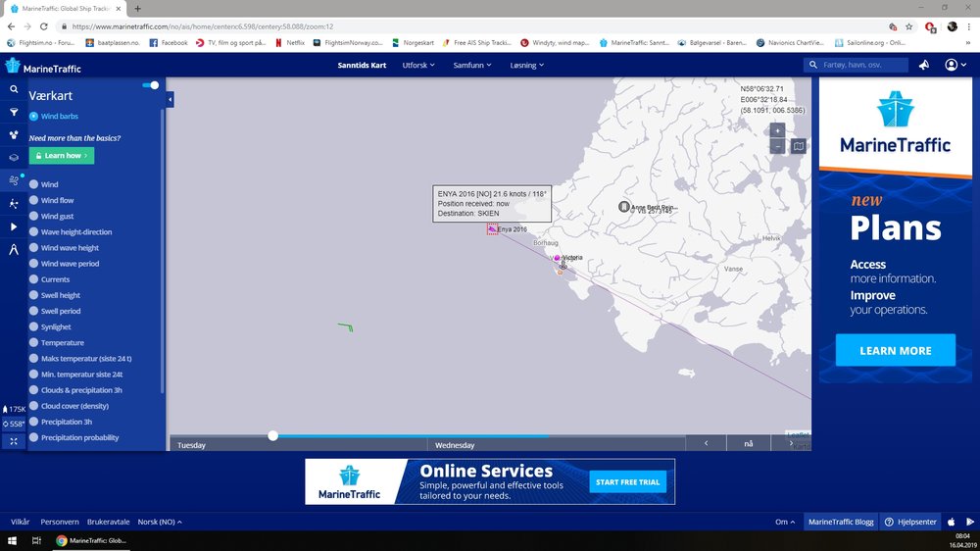
Task: Click the vessel search field
Action: pos(857,65)
